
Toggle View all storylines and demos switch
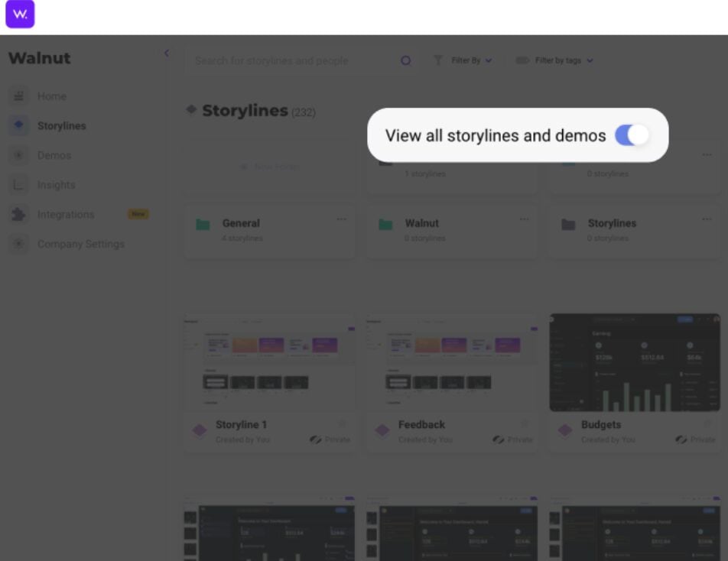[x=632, y=135]
